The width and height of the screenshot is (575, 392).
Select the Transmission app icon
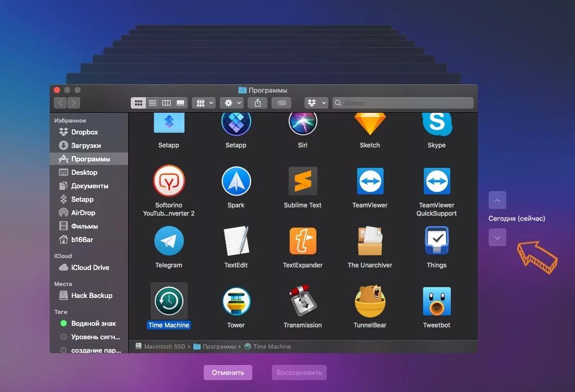303,300
